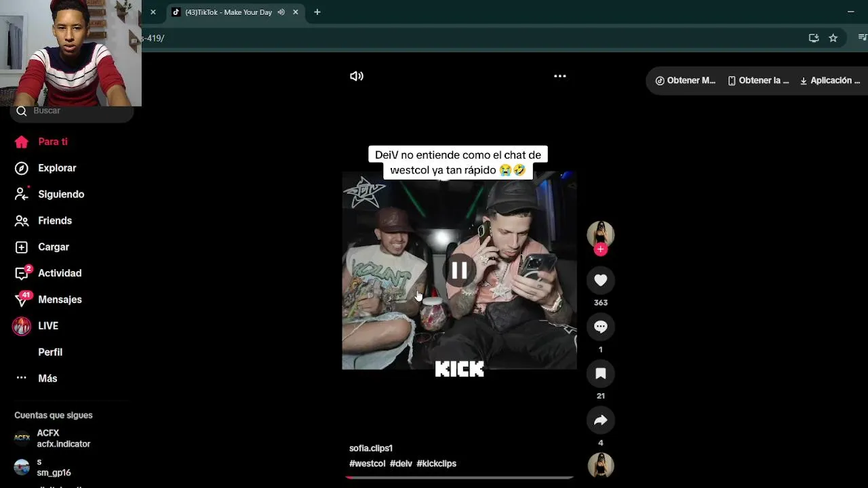The width and height of the screenshot is (868, 488).
Task: Open the three-dot video options menu
Action: pyautogui.click(x=560, y=76)
